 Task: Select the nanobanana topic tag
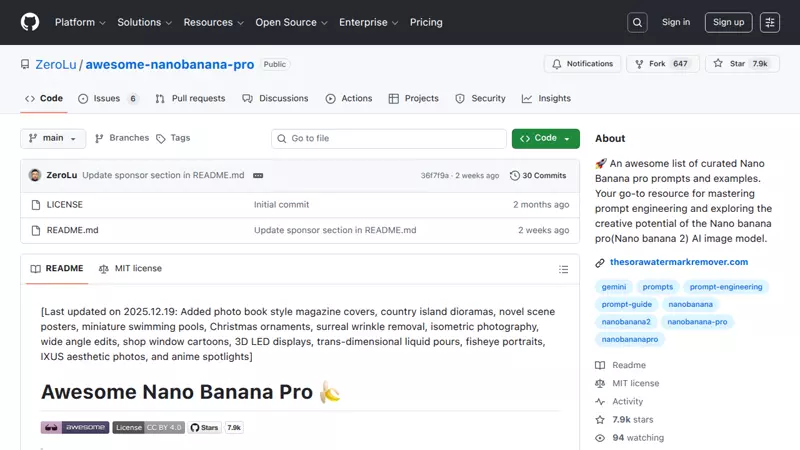(690, 304)
